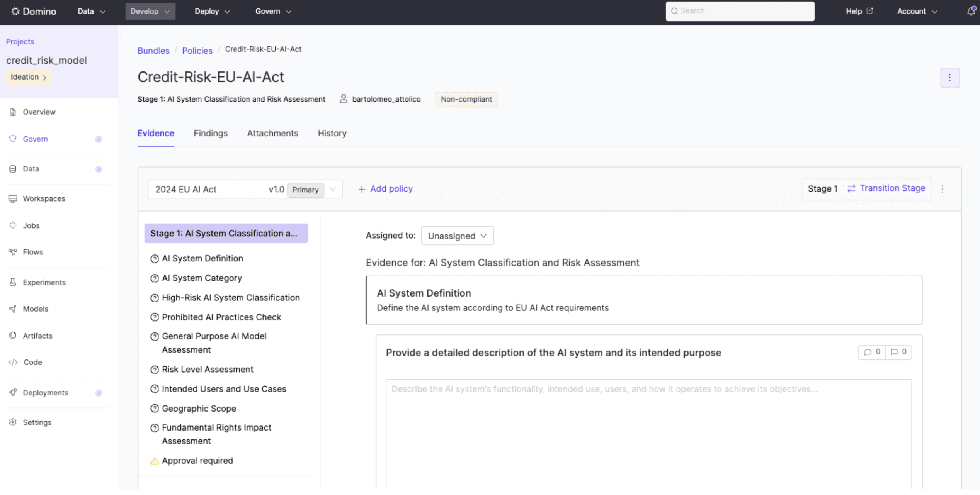
Task: Expand the Deployments sidebar submenu arrow
Action: pos(99,393)
